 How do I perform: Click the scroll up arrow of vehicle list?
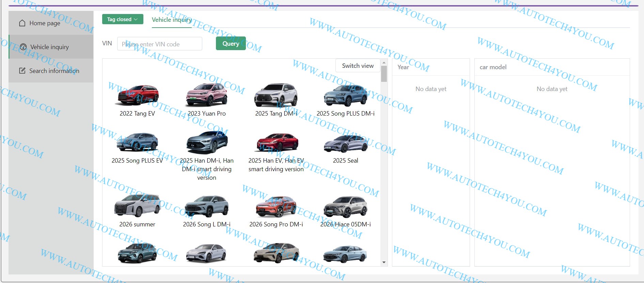pos(384,62)
